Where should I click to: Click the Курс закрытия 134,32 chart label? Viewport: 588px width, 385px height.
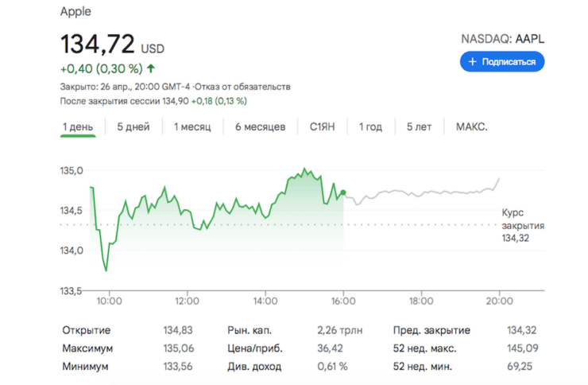click(x=523, y=225)
